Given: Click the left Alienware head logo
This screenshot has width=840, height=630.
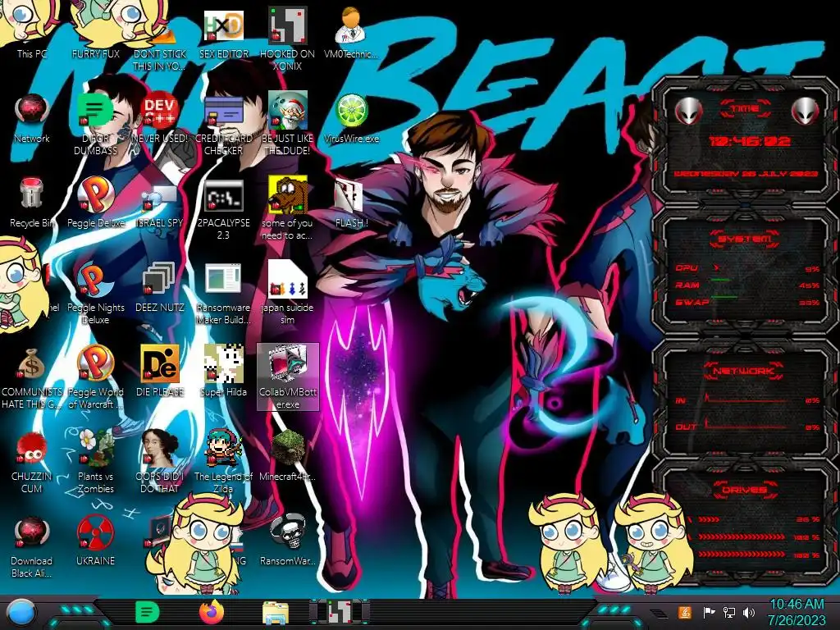Looking at the screenshot, I should (x=688, y=112).
